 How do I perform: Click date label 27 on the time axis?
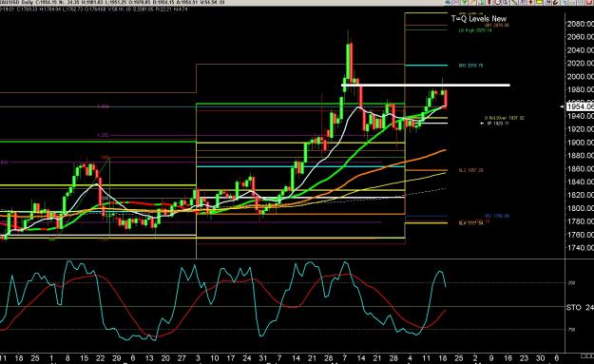(182, 358)
